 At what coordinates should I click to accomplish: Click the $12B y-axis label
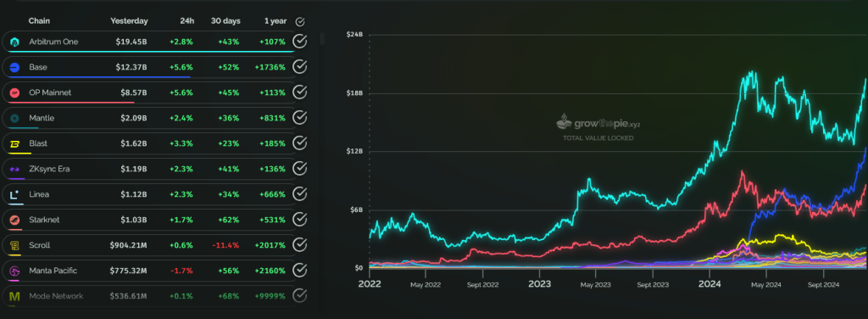pos(355,151)
